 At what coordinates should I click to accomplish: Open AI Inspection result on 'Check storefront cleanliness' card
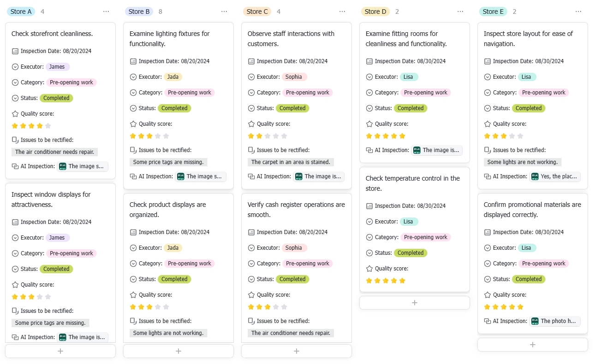[83, 166]
